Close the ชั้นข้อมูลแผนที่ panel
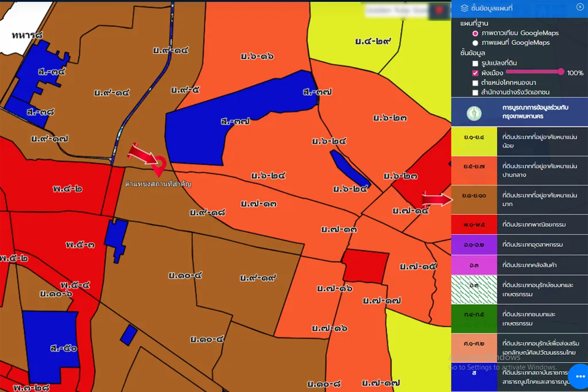This screenshot has height=392, width=588. [x=580, y=7]
